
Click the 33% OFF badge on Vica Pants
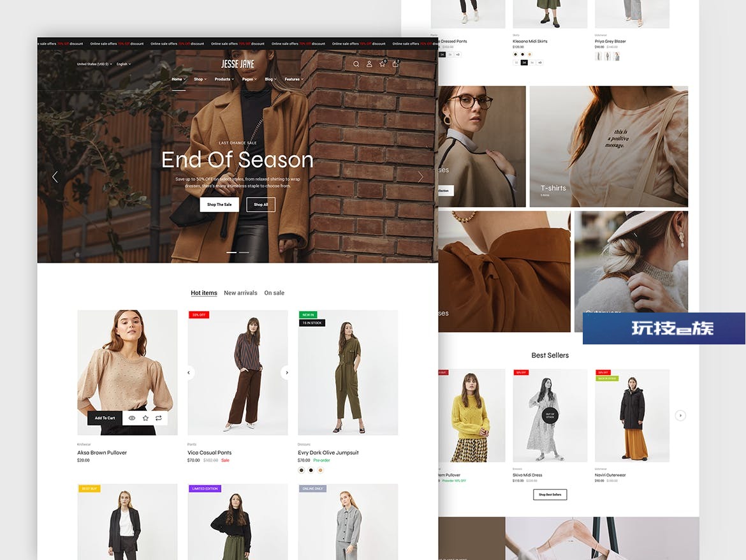[x=199, y=315]
